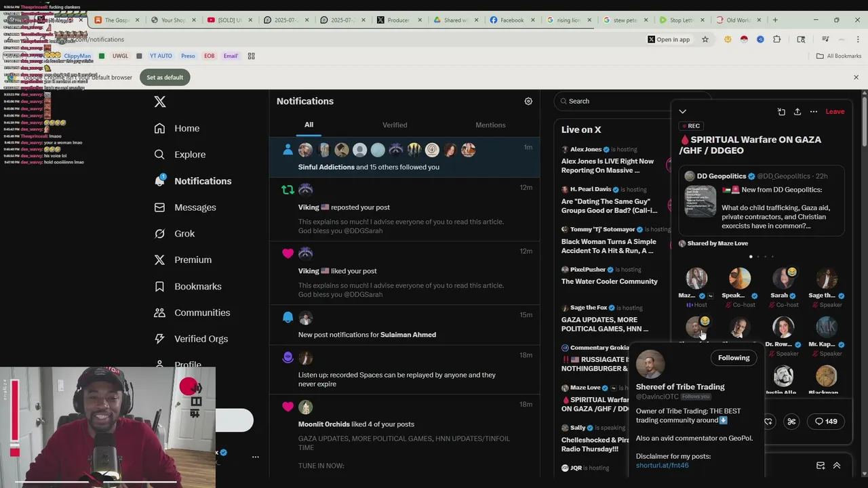
Task: Switch to the Facebook browser tab
Action: 511,20
